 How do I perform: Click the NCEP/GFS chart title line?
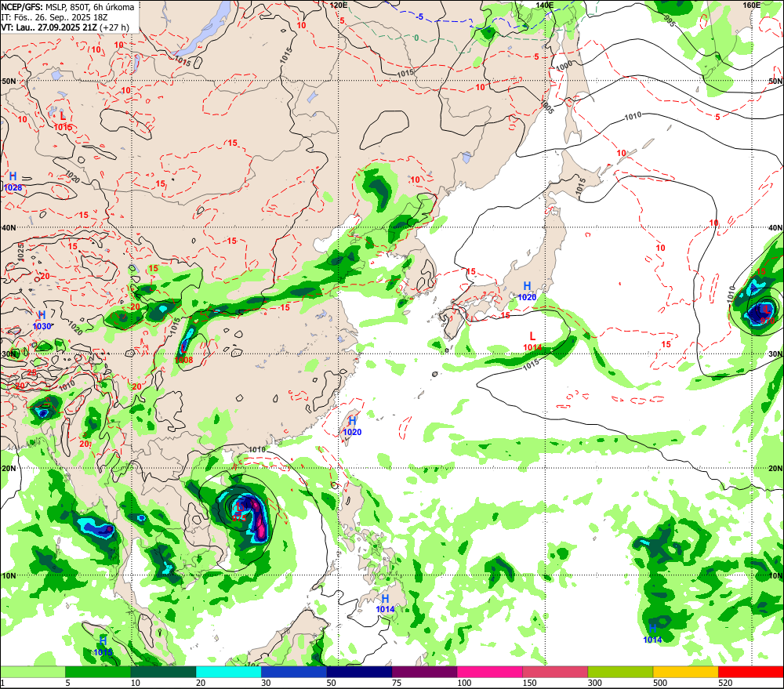(x=67, y=7)
